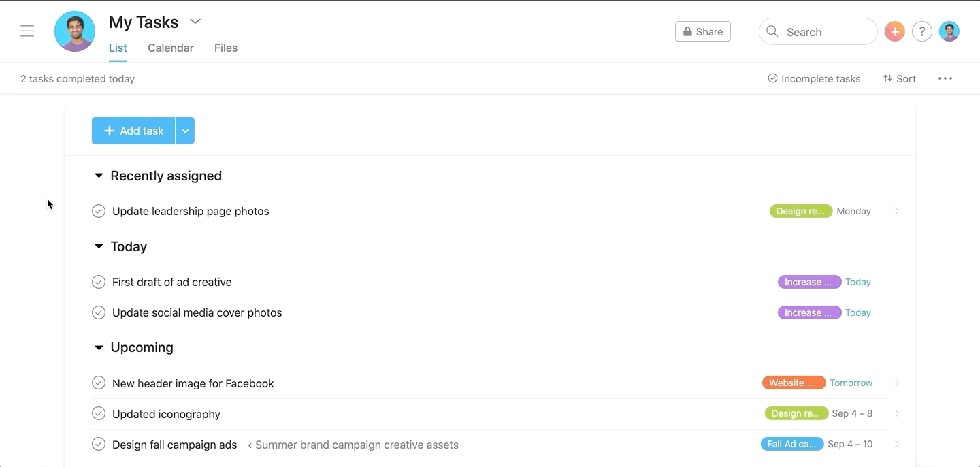Click the Tomorrow due date
The width and height of the screenshot is (980, 467).
coord(851,383)
